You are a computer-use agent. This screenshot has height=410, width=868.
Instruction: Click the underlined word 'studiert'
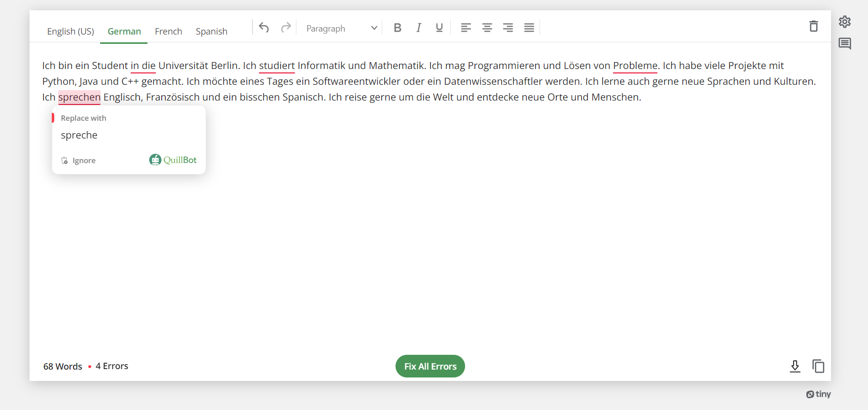pyautogui.click(x=277, y=66)
